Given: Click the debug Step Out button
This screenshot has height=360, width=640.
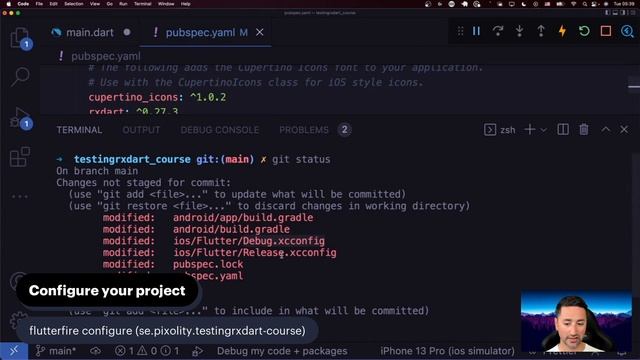Looking at the screenshot, I should coord(541,31).
